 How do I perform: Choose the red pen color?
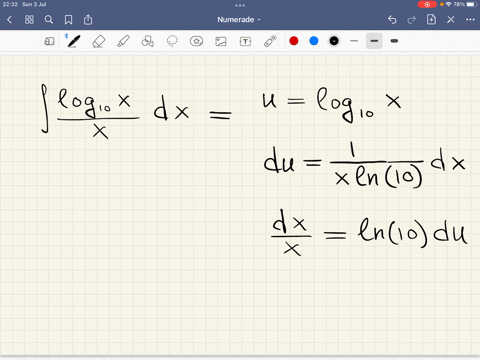pos(294,41)
